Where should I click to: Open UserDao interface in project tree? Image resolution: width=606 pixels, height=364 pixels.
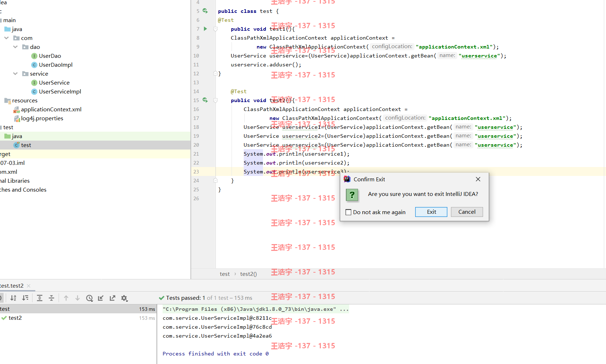tap(50, 56)
